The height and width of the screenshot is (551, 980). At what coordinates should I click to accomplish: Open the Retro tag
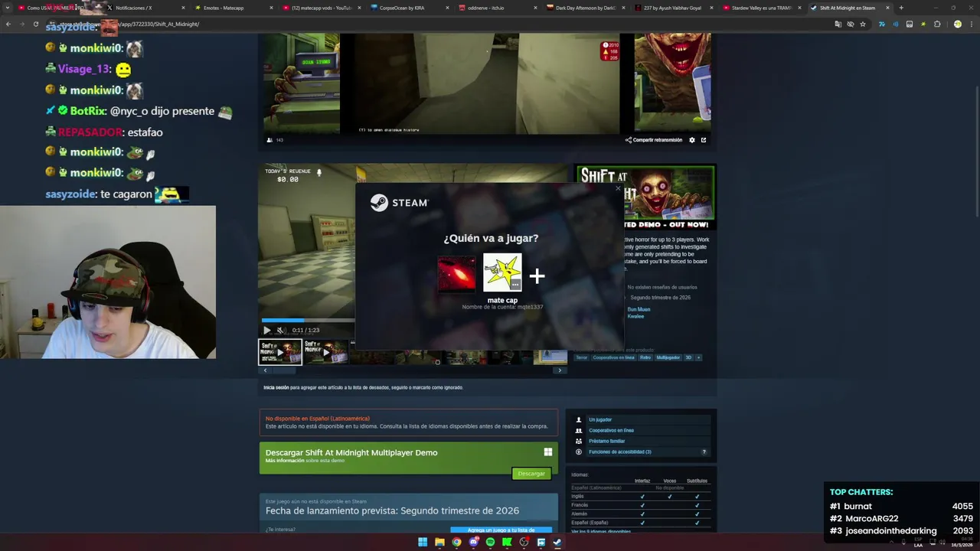pyautogui.click(x=645, y=357)
